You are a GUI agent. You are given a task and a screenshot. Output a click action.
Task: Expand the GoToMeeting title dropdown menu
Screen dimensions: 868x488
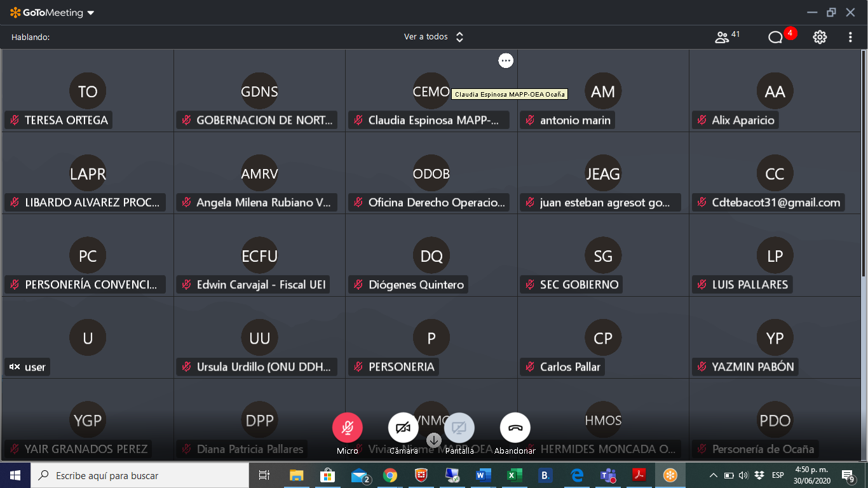pyautogui.click(x=90, y=13)
